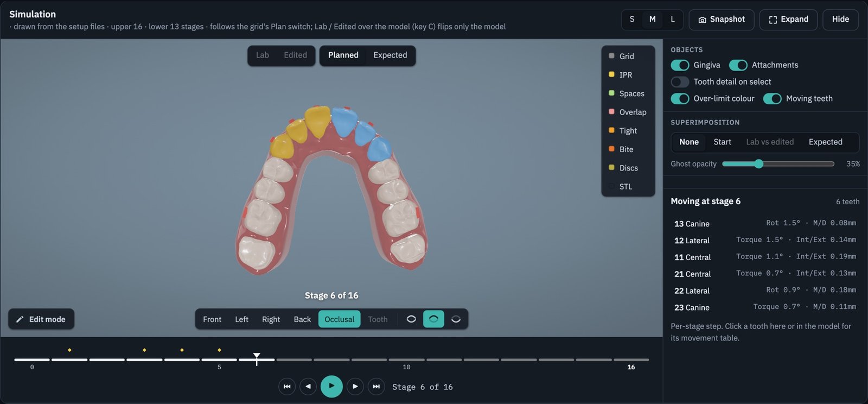Toggle the Overlap overlay in legend
The height and width of the screenshot is (404, 868).
[x=628, y=112]
